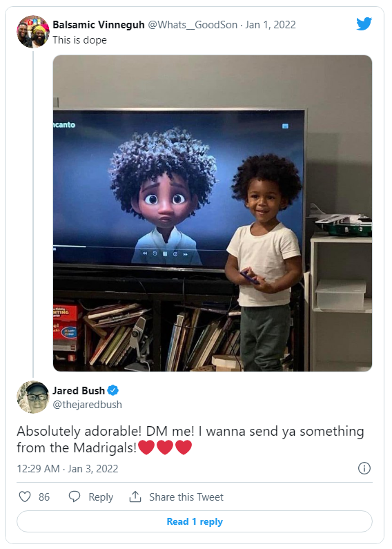Open Jared Bush's profile picture
The width and height of the screenshot is (392, 549).
(x=33, y=397)
